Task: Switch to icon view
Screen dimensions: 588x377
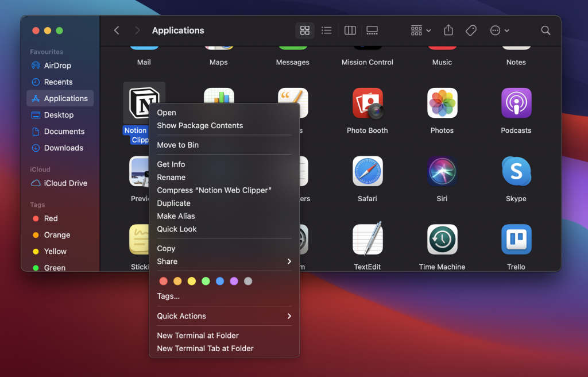Action: pyautogui.click(x=305, y=30)
